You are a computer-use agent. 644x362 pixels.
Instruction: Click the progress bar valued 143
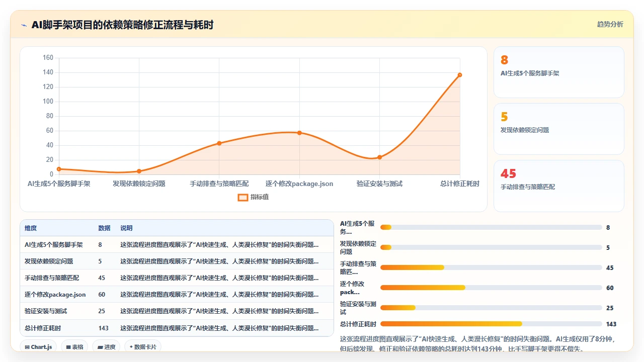coord(491,324)
